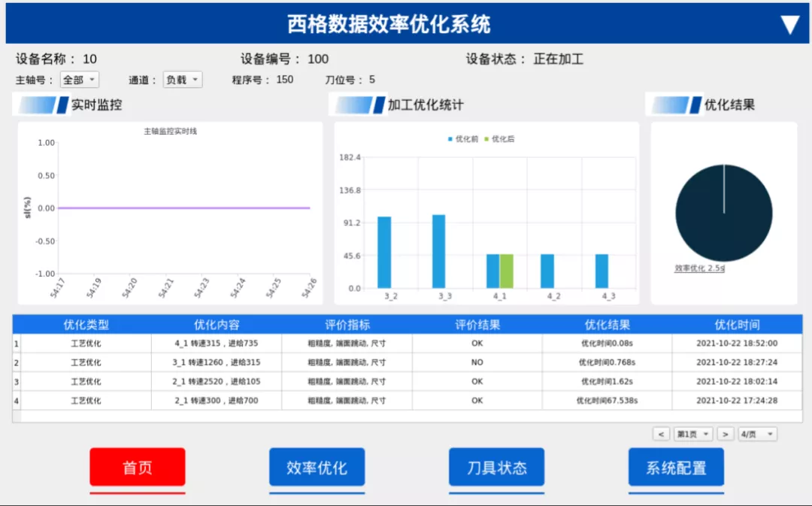The width and height of the screenshot is (812, 506).
Task: Switch to the 首页 tab
Action: pos(138,468)
